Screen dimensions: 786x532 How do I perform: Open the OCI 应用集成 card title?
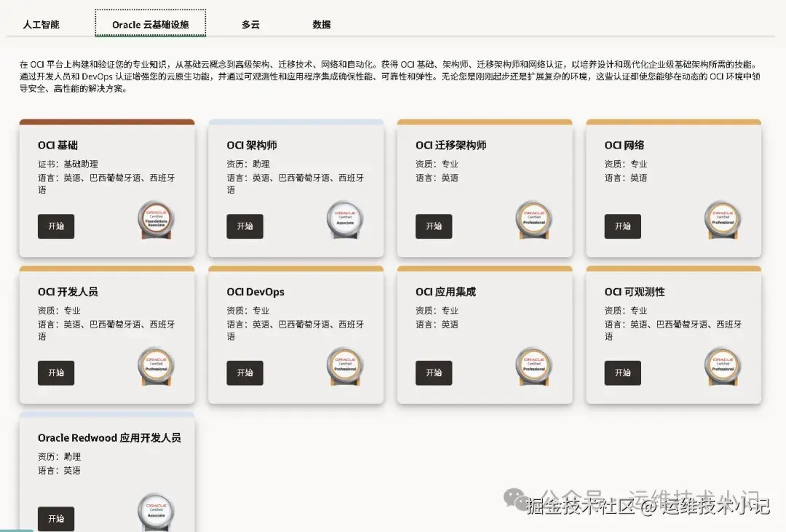(x=445, y=292)
